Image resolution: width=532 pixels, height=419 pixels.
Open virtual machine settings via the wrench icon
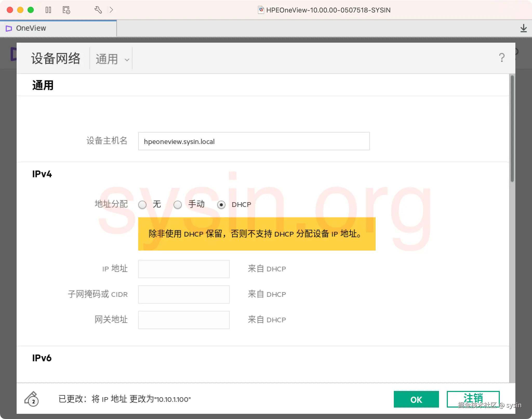coord(98,10)
